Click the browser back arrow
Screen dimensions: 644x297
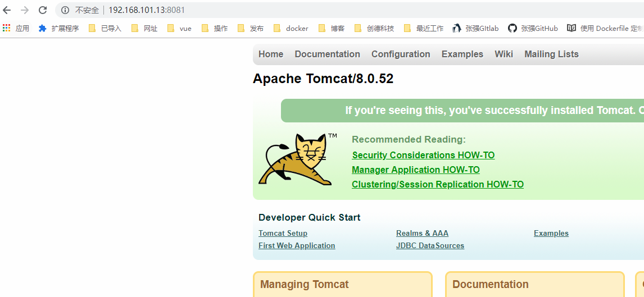click(x=7, y=10)
